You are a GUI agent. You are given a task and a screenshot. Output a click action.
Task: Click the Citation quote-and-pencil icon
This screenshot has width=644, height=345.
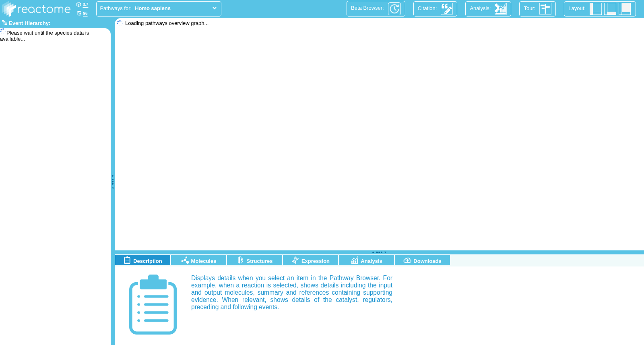coord(447,9)
